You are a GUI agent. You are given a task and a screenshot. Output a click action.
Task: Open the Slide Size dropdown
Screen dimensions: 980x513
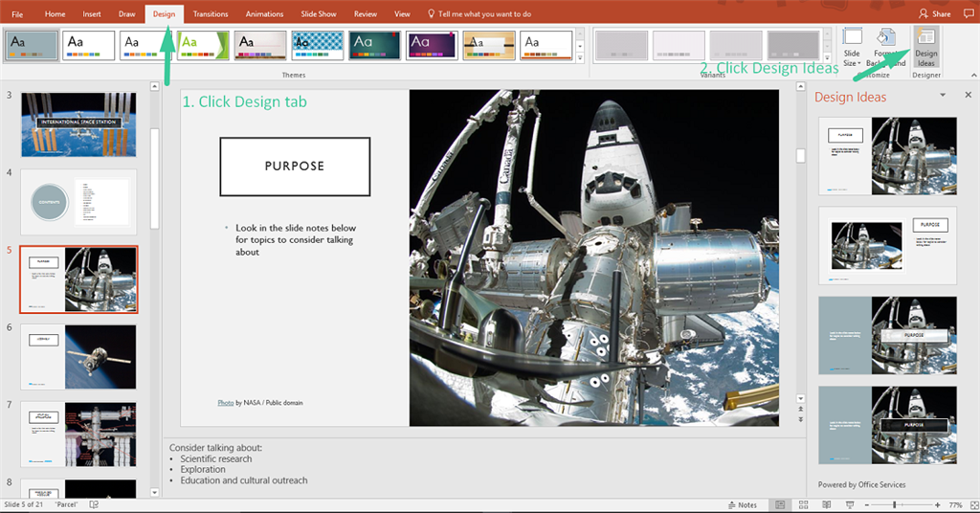(852, 48)
